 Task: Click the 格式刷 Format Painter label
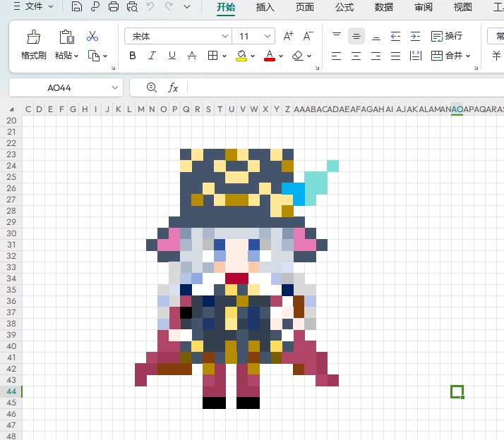[x=33, y=56]
